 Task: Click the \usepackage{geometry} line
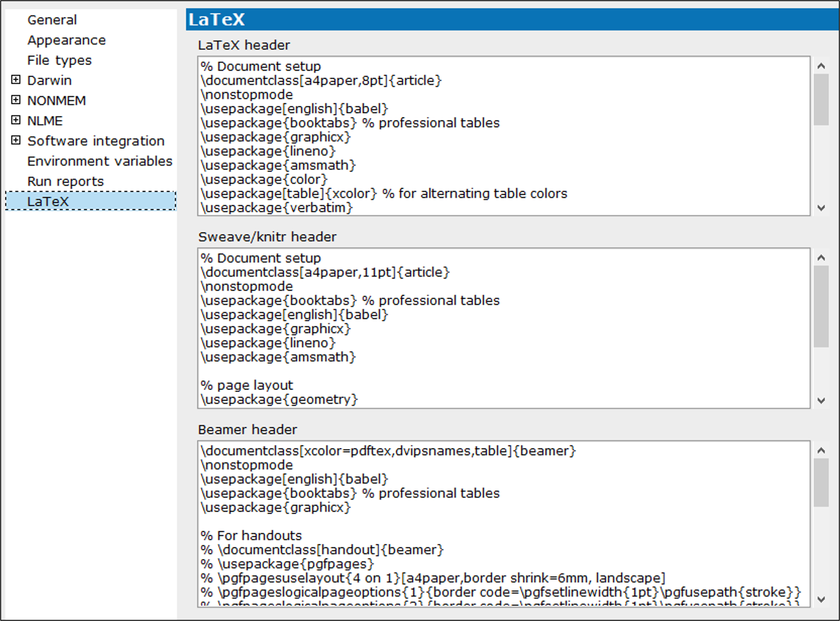pos(279,399)
